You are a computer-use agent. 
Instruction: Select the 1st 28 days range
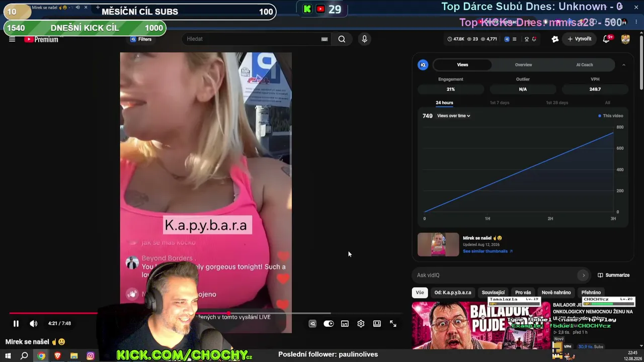[557, 103]
